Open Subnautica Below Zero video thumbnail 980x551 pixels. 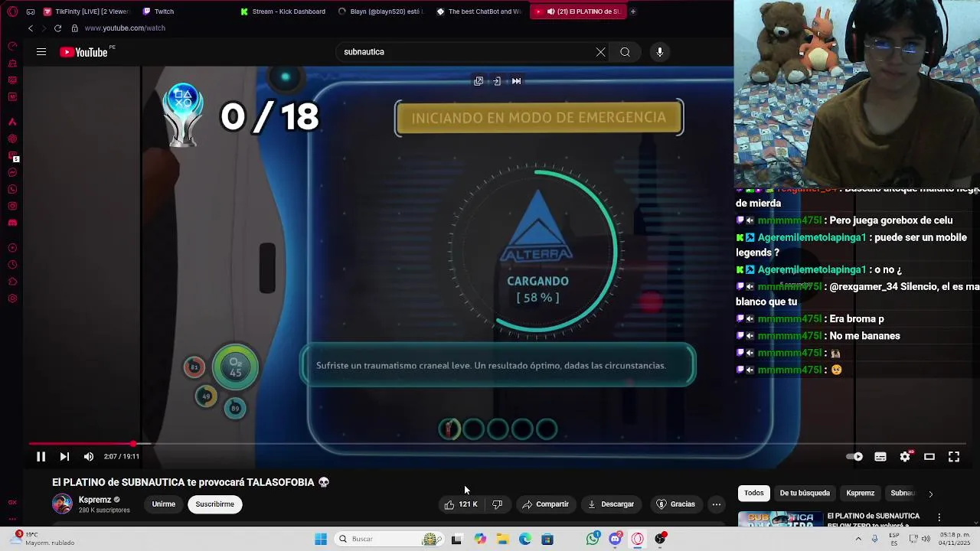[780, 519]
